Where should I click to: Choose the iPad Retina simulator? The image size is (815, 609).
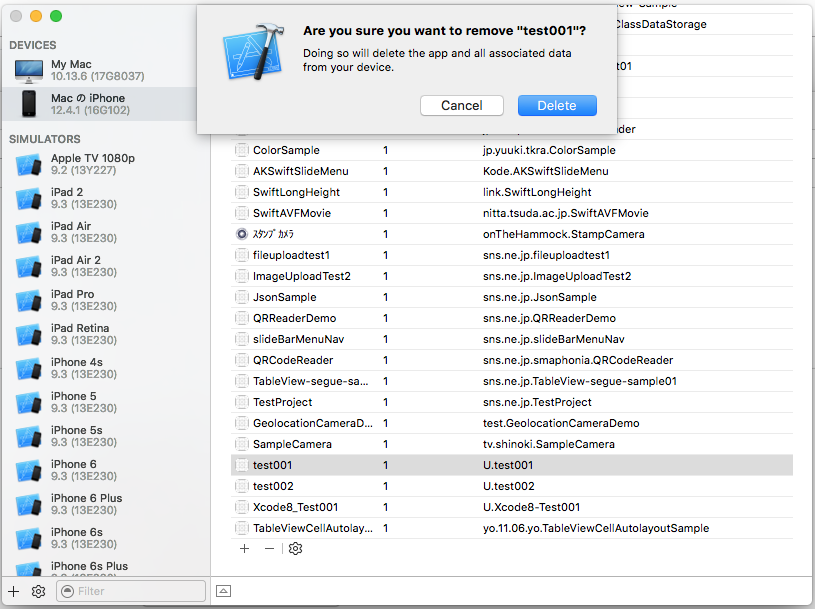tap(106, 334)
